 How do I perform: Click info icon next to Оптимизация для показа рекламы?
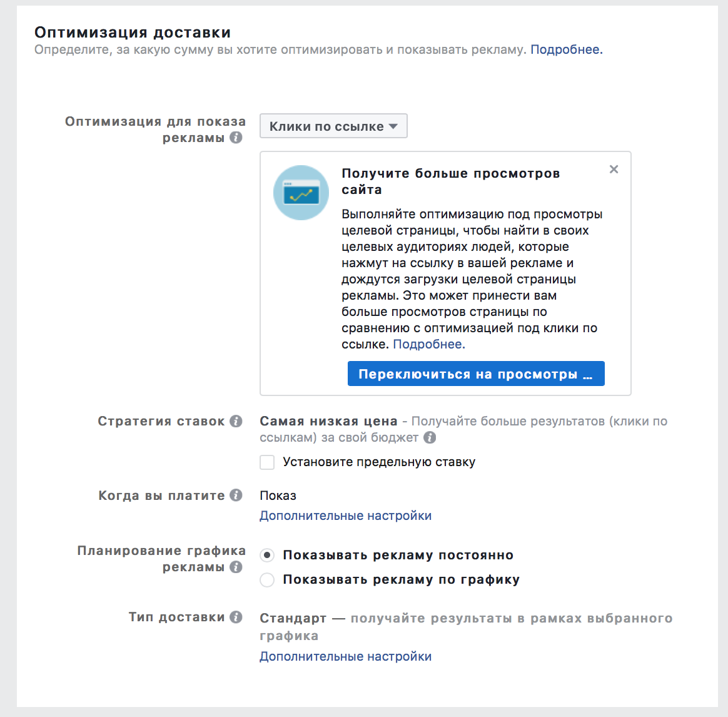coord(236,138)
